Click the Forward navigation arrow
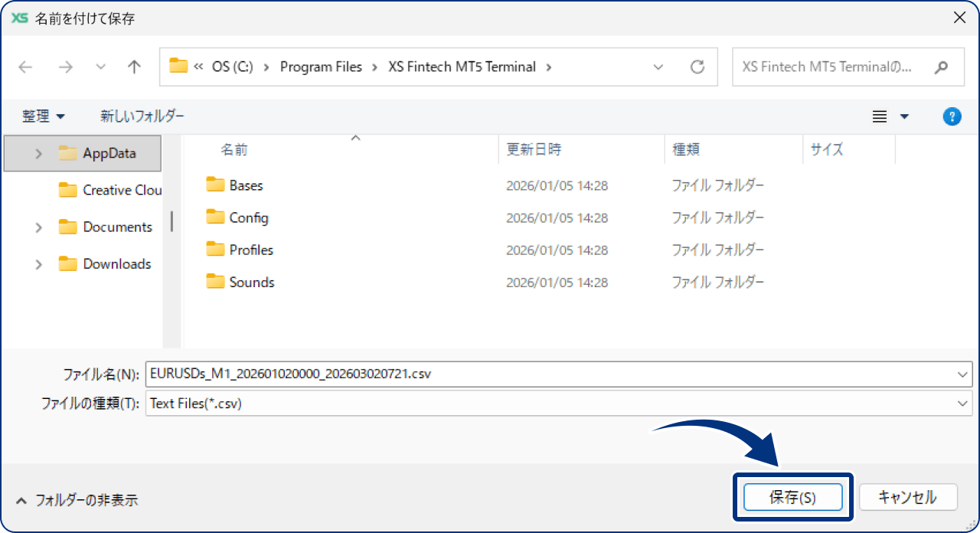This screenshot has height=533, width=980. pos(66,67)
